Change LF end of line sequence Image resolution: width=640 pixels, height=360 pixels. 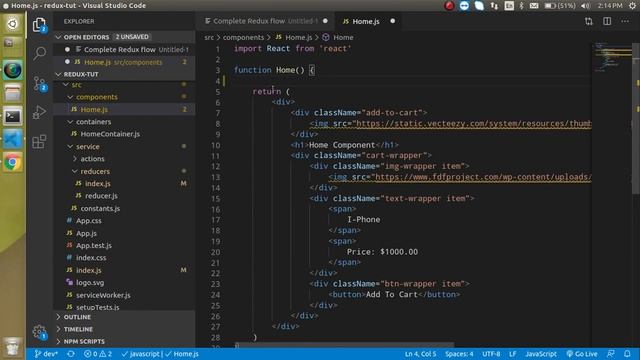tap(513, 354)
